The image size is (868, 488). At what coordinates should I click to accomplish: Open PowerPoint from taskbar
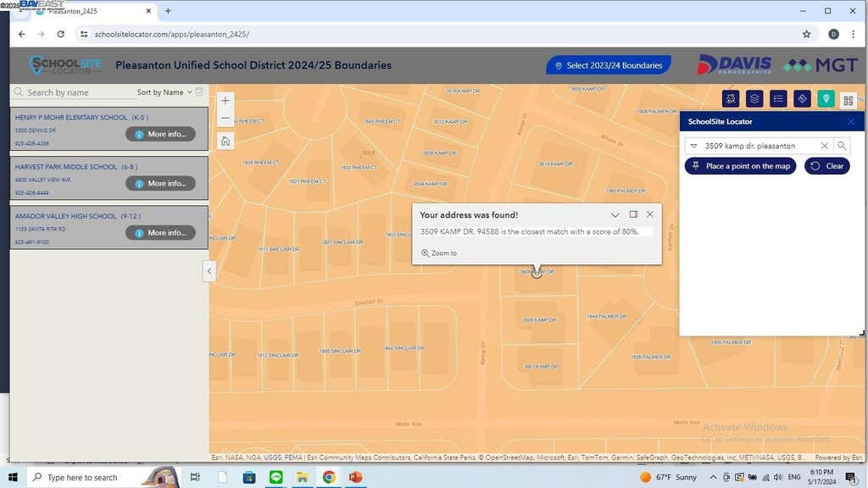[355, 477]
